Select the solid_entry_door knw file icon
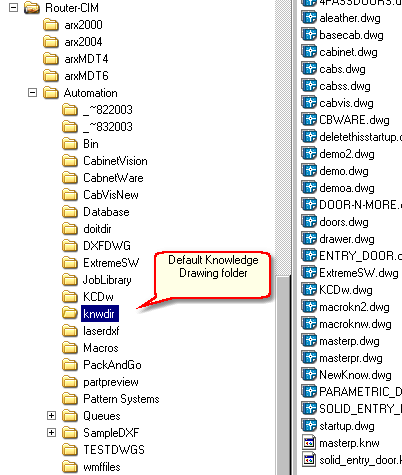This screenshot has width=402, height=475. (309, 460)
